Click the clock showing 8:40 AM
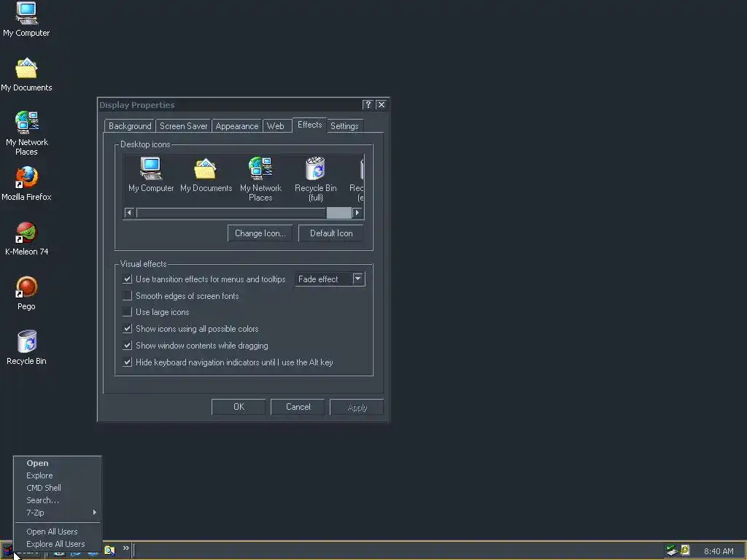This screenshot has height=560, width=747. point(719,551)
